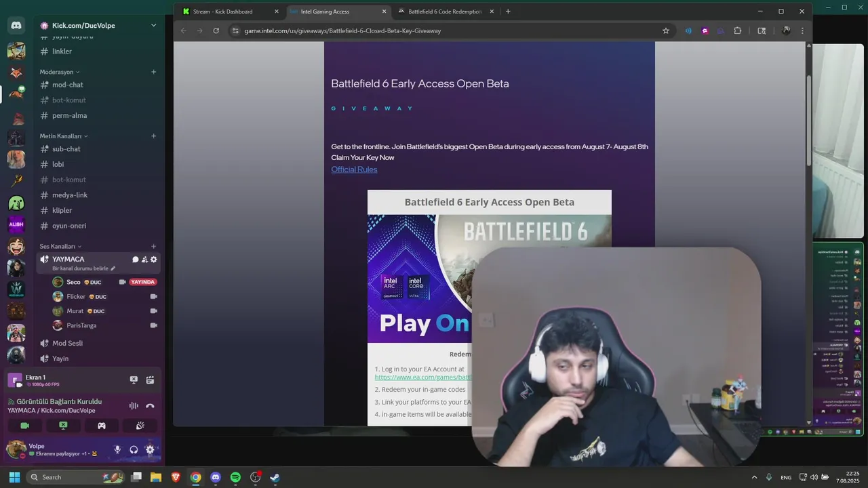Collapse the Metin Kanalları category
Viewport: 868px width, 488px height.
click(x=64, y=136)
